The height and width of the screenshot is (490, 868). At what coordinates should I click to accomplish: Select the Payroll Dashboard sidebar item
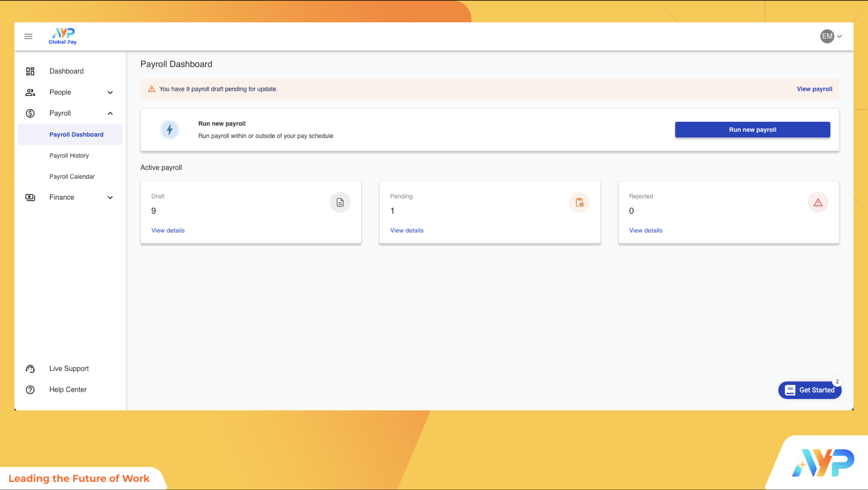pyautogui.click(x=76, y=135)
